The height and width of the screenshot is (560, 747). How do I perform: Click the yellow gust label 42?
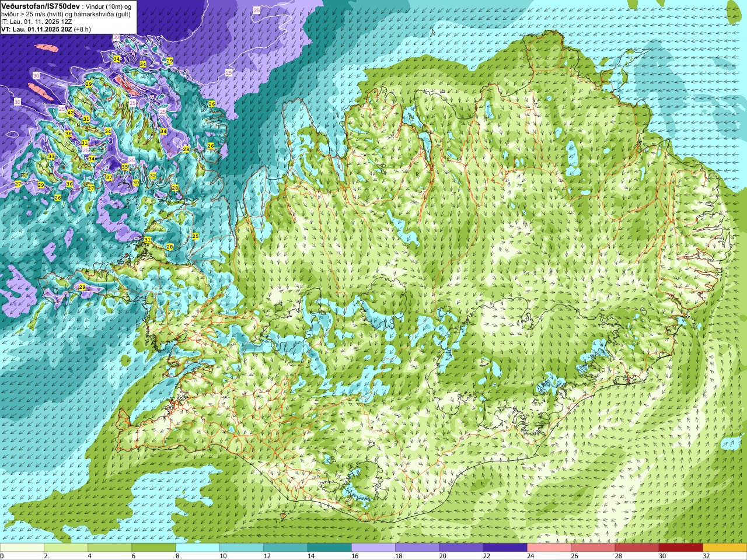[70, 113]
